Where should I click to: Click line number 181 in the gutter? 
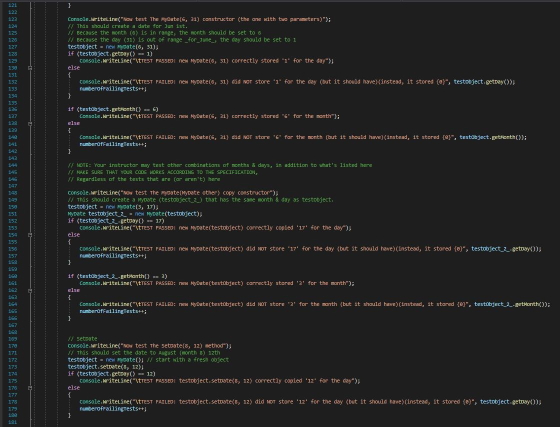(x=12, y=423)
